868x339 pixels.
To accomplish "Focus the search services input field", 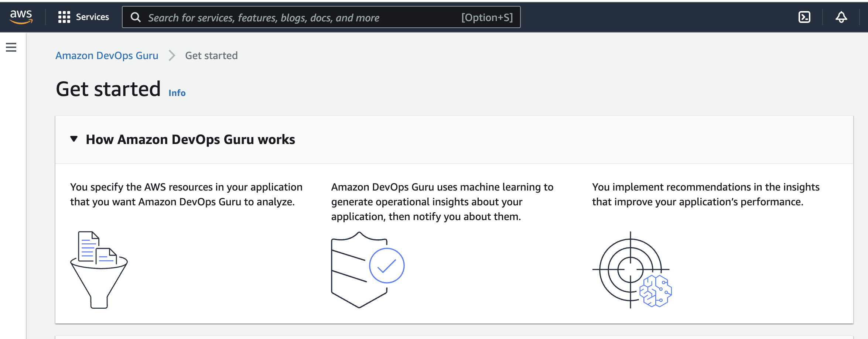I will coord(321,17).
